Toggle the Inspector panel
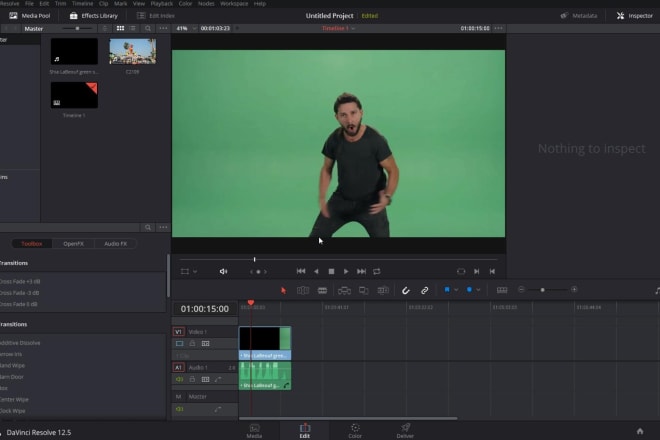660x440 pixels. 635,16
